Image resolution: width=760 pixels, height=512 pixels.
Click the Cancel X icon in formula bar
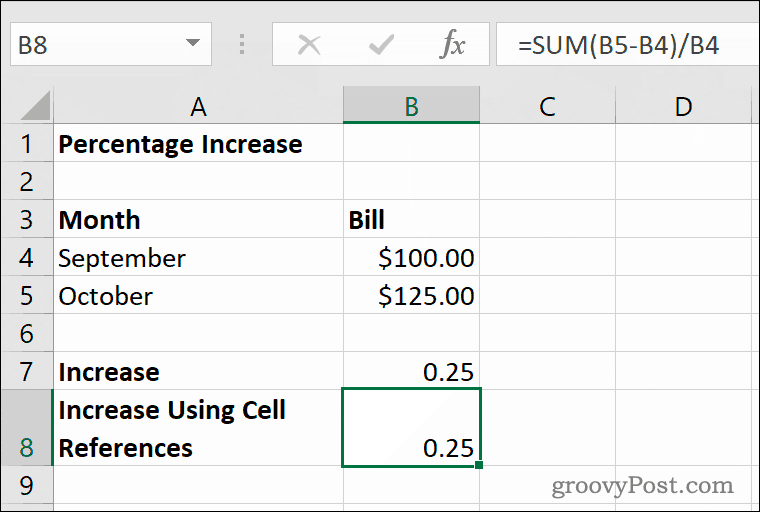(309, 46)
